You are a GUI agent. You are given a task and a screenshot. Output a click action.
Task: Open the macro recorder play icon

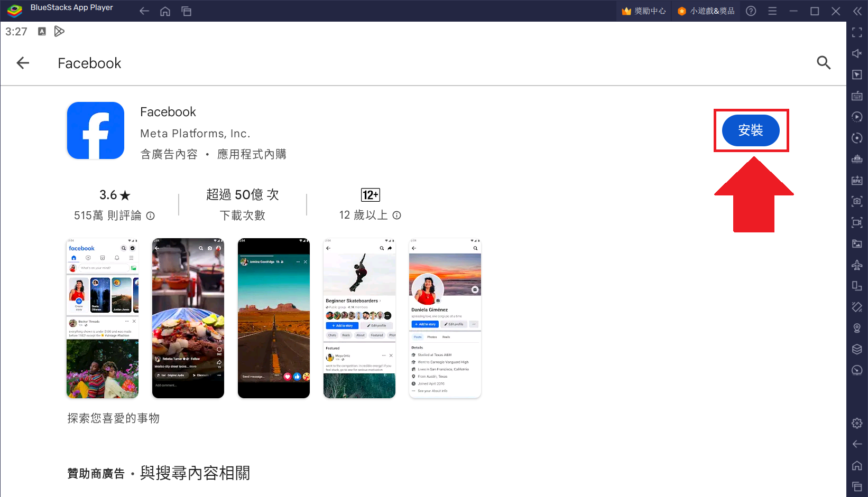click(857, 117)
